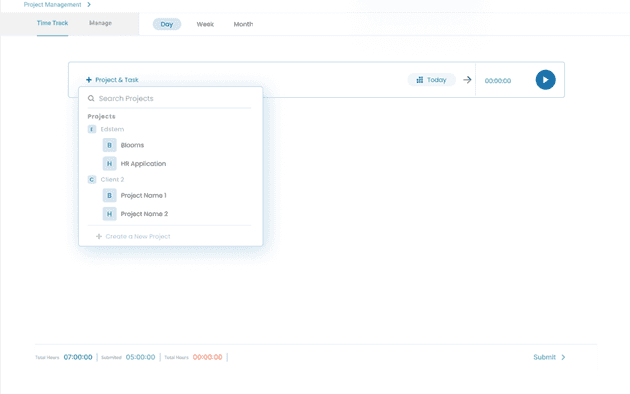Select the B icon for Project Name 1
The height and width of the screenshot is (394, 630).
(x=109, y=196)
